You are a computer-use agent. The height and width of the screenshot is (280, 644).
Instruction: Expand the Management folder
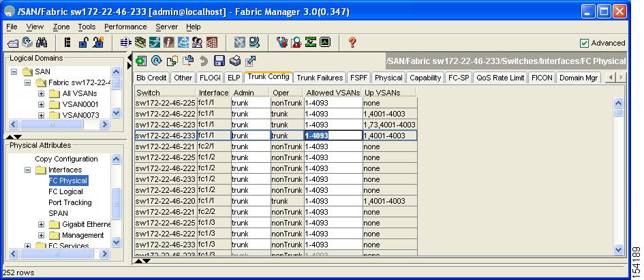(41, 235)
